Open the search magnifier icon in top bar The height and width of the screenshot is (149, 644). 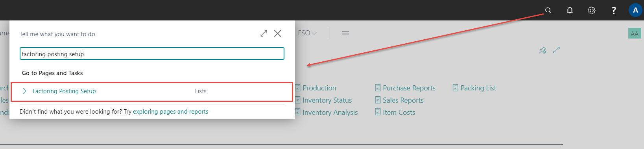548,11
